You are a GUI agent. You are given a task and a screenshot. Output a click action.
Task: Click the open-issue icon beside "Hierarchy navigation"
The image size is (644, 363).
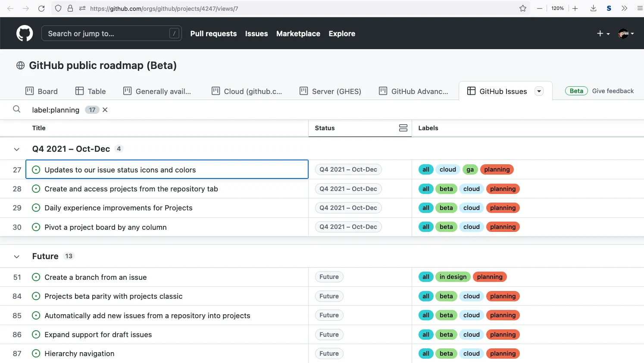point(36,354)
